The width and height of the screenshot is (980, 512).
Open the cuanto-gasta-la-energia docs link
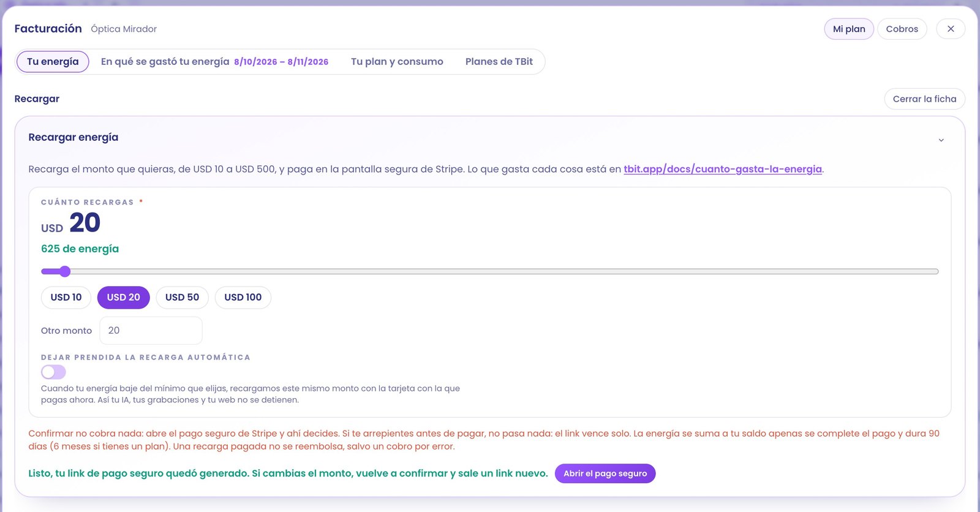tap(723, 169)
